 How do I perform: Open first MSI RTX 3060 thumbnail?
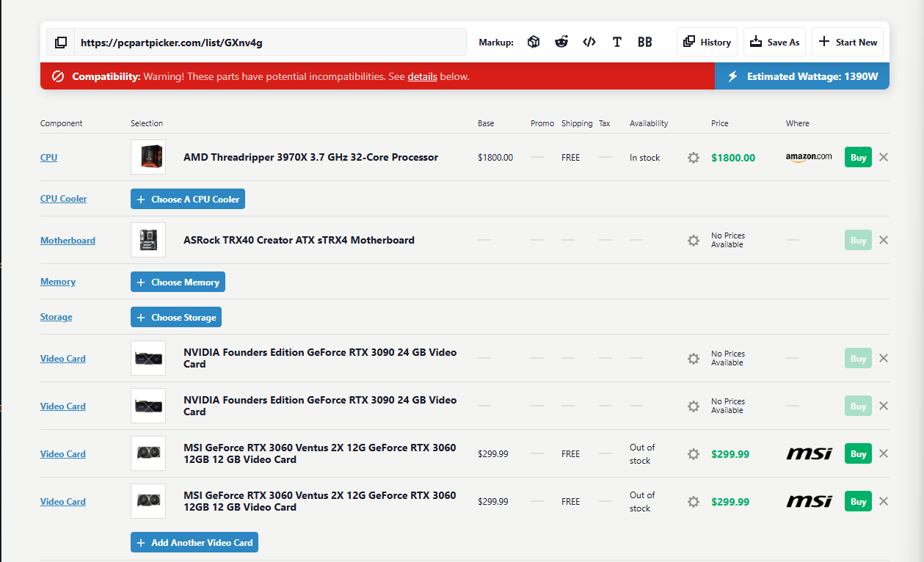[148, 453]
